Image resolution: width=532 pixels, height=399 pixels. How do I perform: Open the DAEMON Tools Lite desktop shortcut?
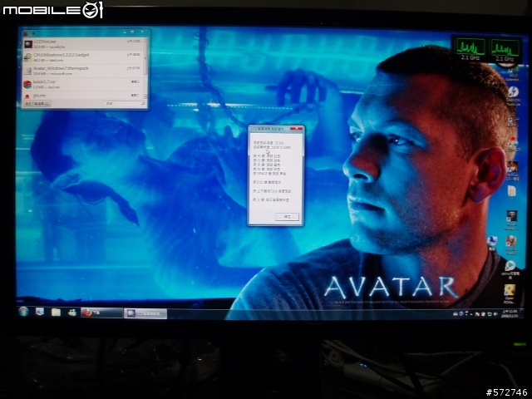point(513,96)
